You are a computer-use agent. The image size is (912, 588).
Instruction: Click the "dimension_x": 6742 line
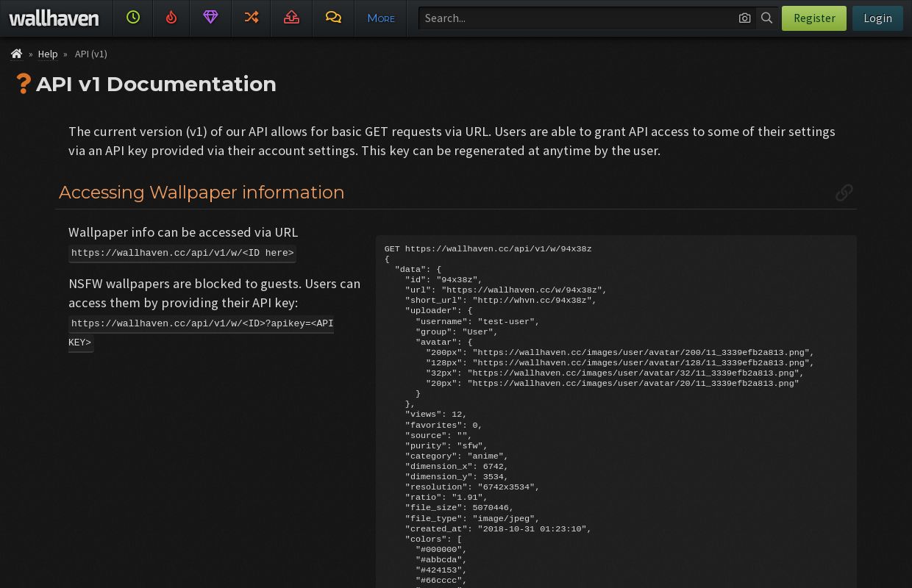tap(456, 466)
